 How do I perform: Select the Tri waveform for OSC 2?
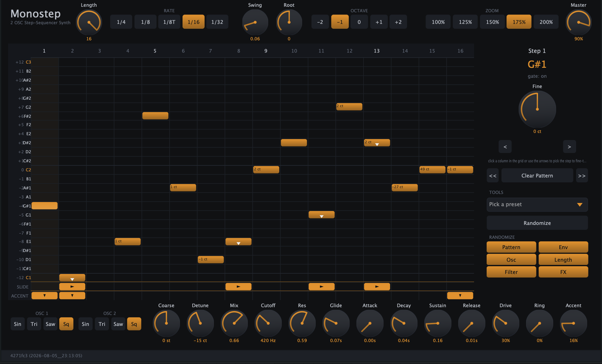(x=102, y=324)
